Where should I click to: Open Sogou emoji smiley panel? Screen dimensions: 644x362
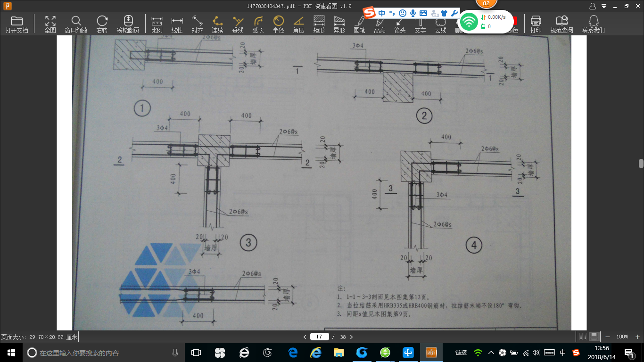[402, 13]
